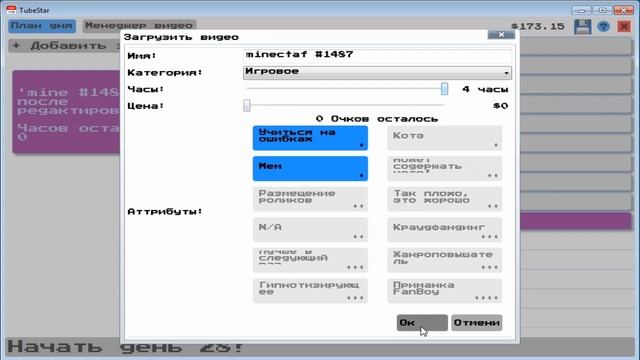This screenshot has height=360, width=640.
Task: Click the 4 часы value label
Action: (x=485, y=89)
